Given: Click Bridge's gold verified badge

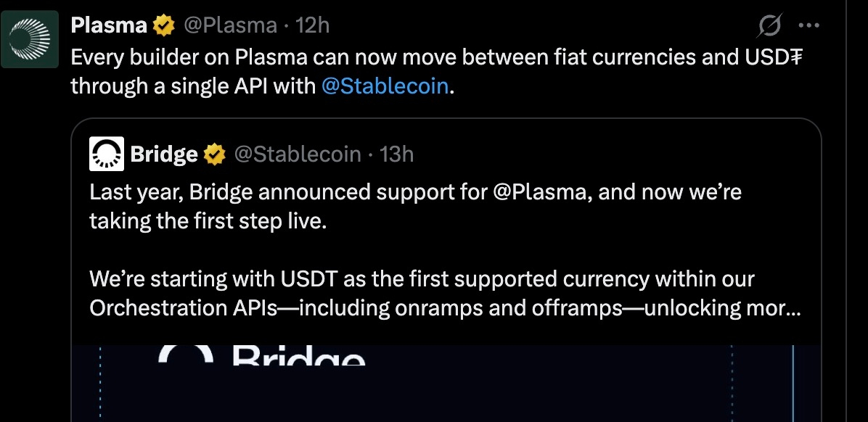Looking at the screenshot, I should click(x=213, y=154).
